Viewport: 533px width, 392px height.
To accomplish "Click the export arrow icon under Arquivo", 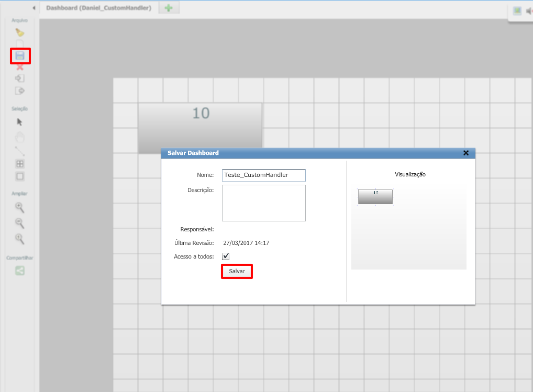I will [20, 91].
